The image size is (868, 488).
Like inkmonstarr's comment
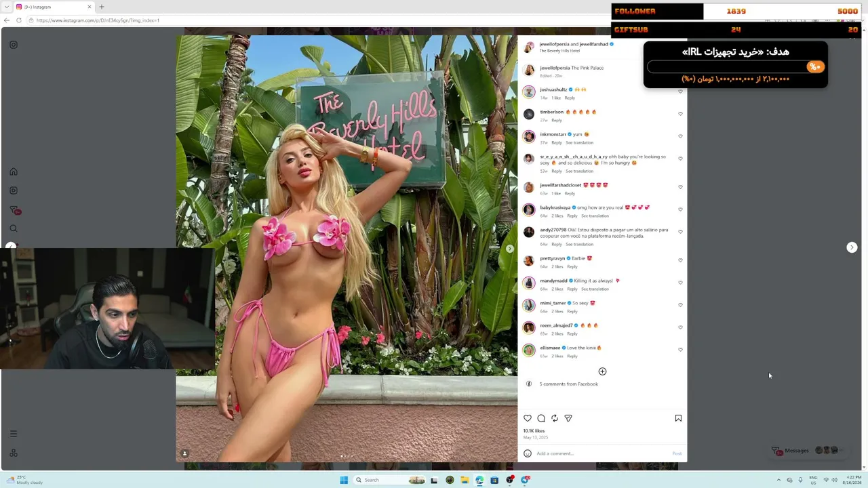click(680, 136)
